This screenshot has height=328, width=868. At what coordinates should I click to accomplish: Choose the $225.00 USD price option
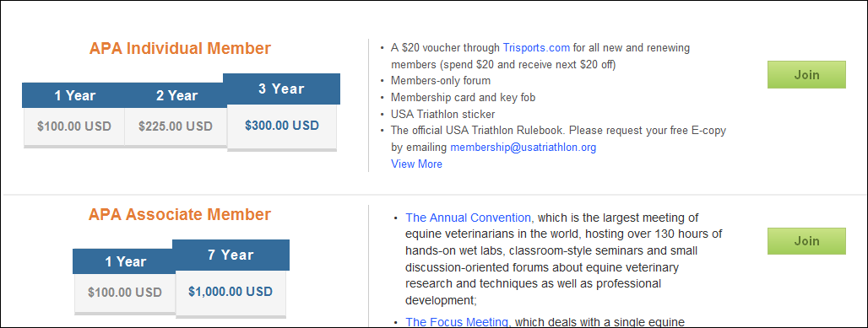(176, 126)
